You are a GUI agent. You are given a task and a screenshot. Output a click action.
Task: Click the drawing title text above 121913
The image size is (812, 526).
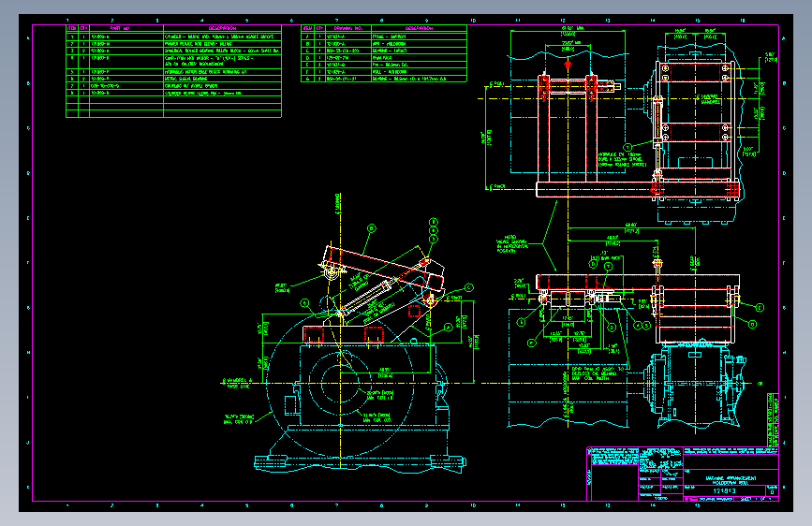point(731,480)
